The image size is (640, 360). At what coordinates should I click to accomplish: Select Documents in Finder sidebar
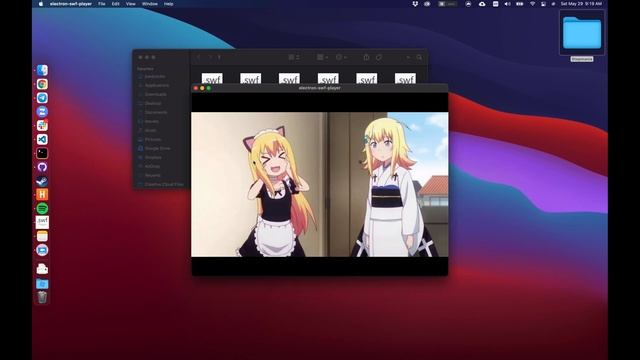tap(156, 112)
